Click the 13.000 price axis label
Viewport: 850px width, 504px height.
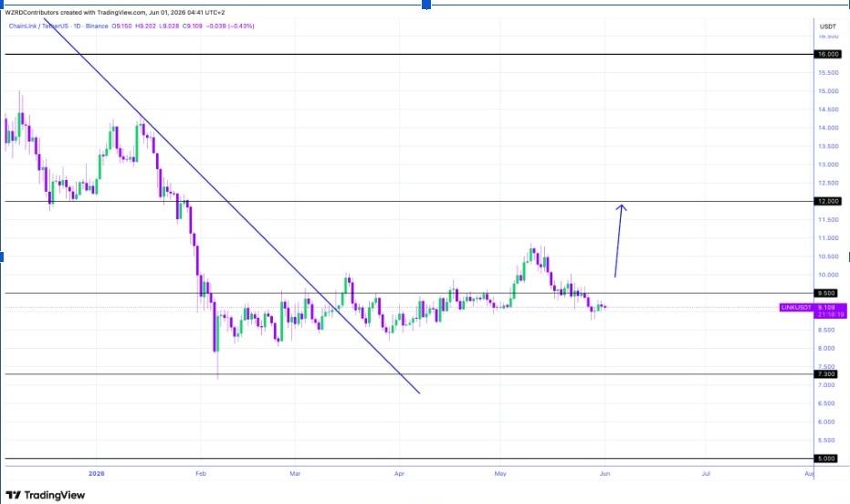(x=828, y=164)
